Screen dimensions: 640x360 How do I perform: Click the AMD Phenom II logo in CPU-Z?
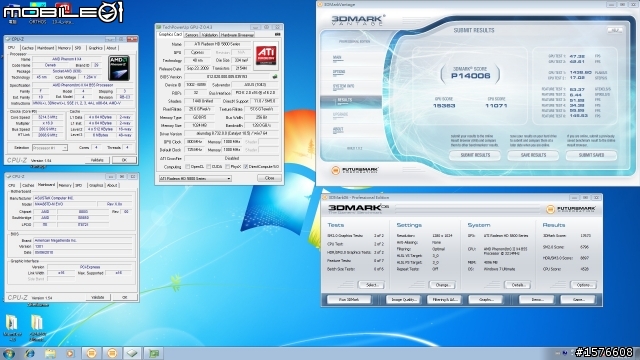click(119, 68)
